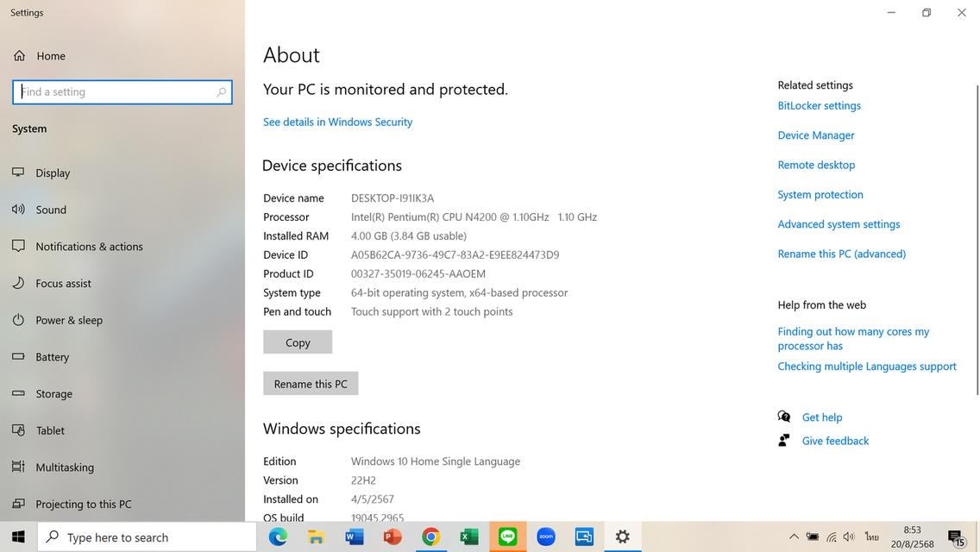The width and height of the screenshot is (980, 552).
Task: Click the volume speaker icon in the tray
Action: 849,537
